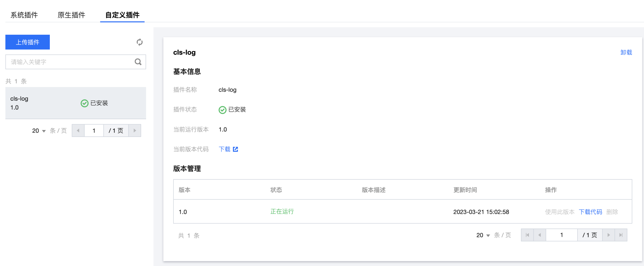Switch to the 系统插件 tab
644x266 pixels.
(24, 15)
